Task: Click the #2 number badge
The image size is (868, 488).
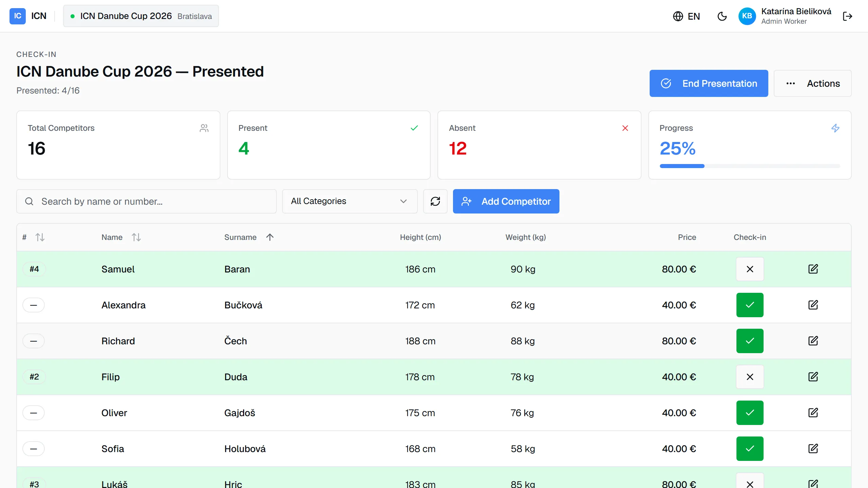Action: [34, 377]
